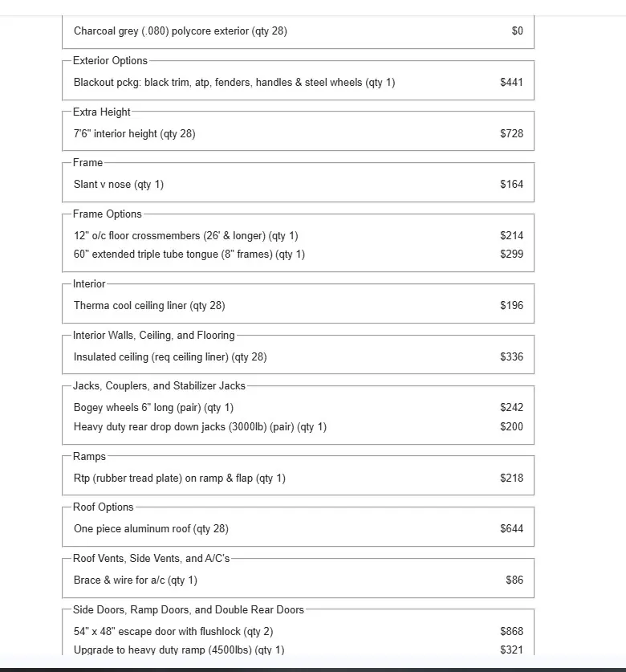
Task: Click 54" x 48" escape door line
Action: coord(173,632)
